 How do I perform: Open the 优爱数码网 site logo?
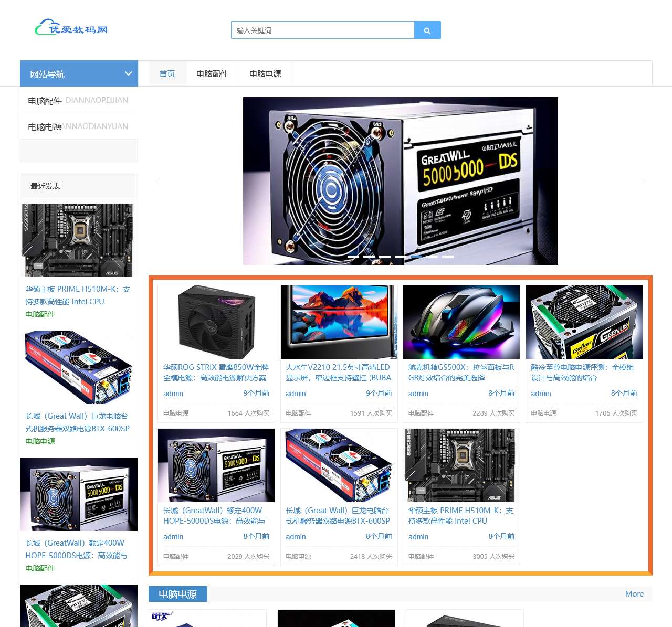(71, 28)
